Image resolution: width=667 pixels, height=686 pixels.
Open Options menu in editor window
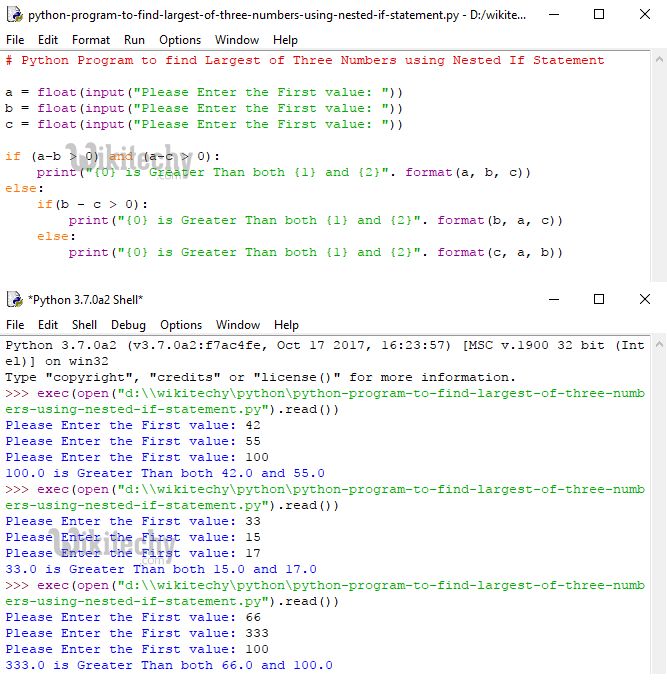click(x=180, y=40)
